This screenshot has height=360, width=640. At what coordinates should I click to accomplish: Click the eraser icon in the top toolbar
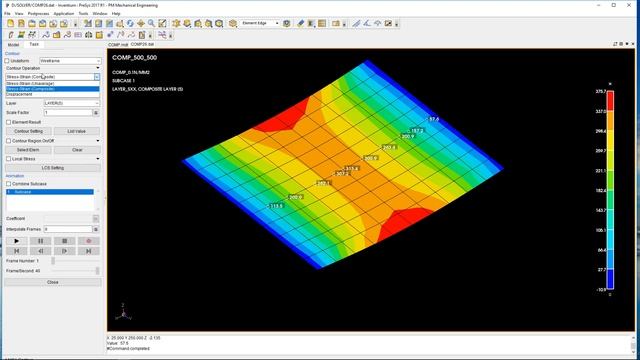pos(301,24)
